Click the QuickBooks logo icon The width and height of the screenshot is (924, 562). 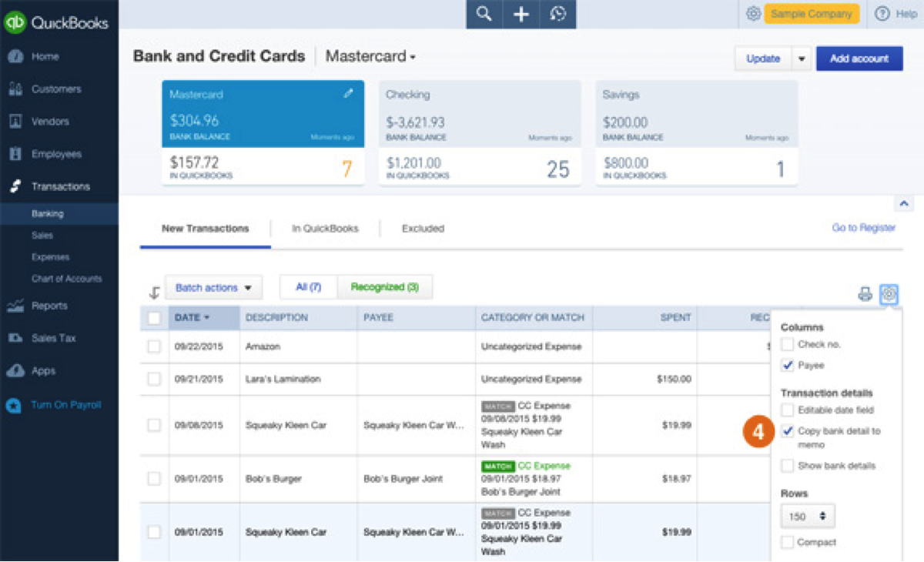(x=15, y=22)
